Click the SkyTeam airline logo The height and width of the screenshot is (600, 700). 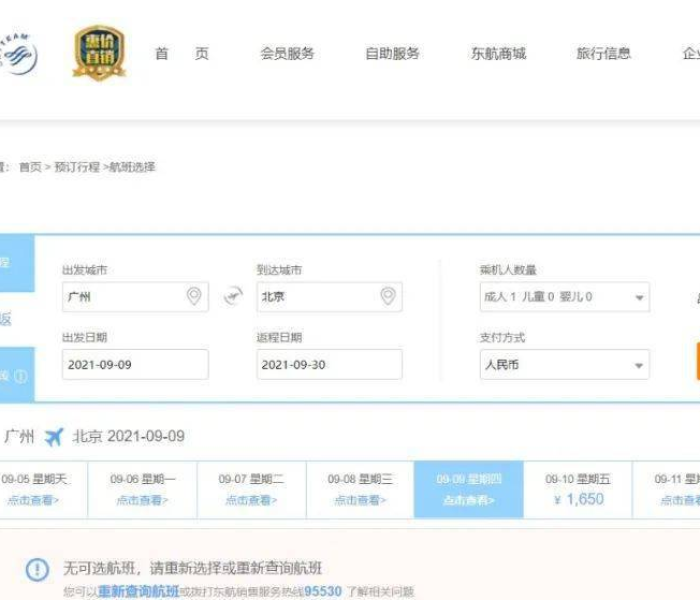pyautogui.click(x=18, y=54)
